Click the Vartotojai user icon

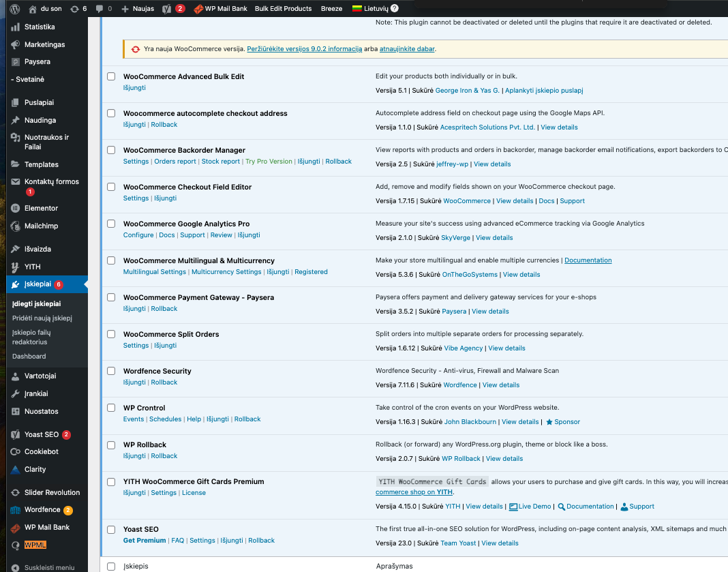tap(15, 376)
